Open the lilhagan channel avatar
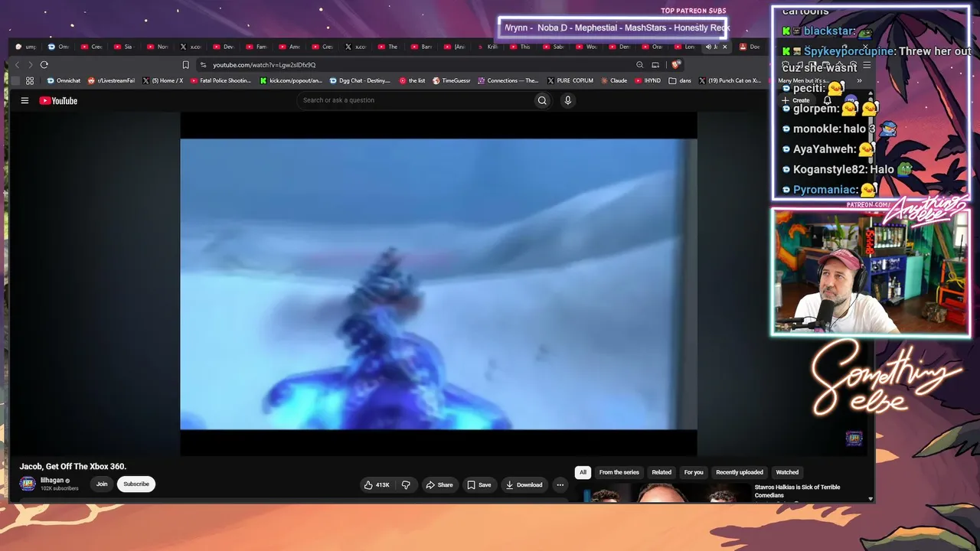Image resolution: width=980 pixels, height=551 pixels. pyautogui.click(x=28, y=484)
